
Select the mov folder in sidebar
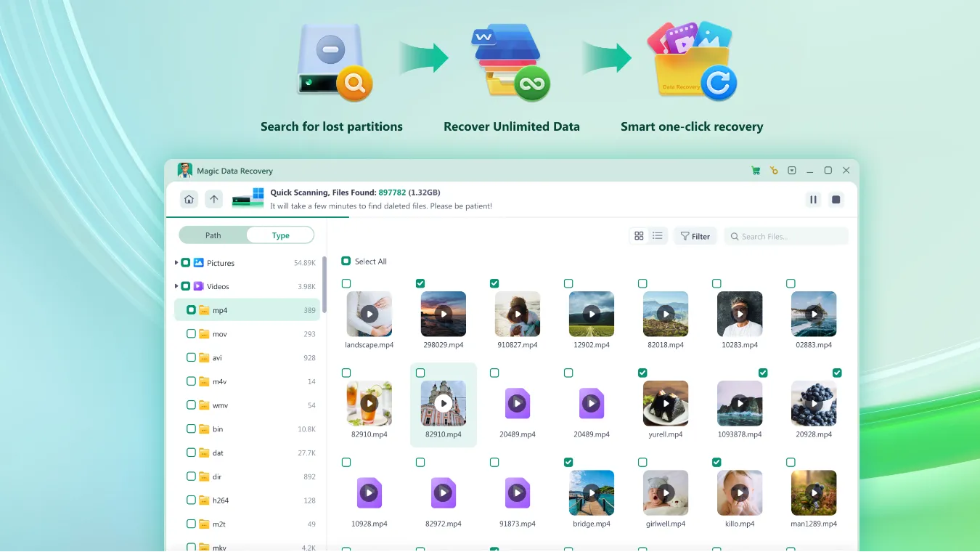pyautogui.click(x=219, y=334)
